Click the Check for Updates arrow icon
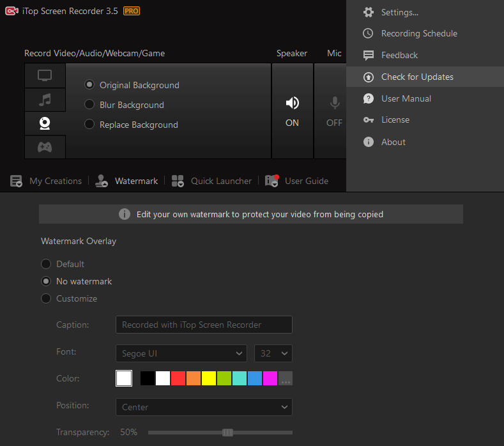This screenshot has height=446, width=504. 369,77
